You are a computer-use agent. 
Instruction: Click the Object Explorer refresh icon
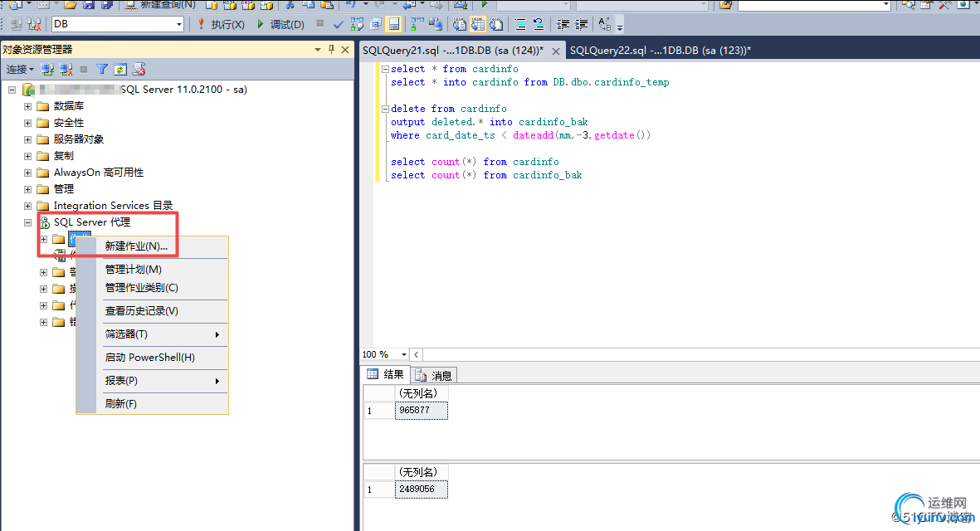[120, 70]
